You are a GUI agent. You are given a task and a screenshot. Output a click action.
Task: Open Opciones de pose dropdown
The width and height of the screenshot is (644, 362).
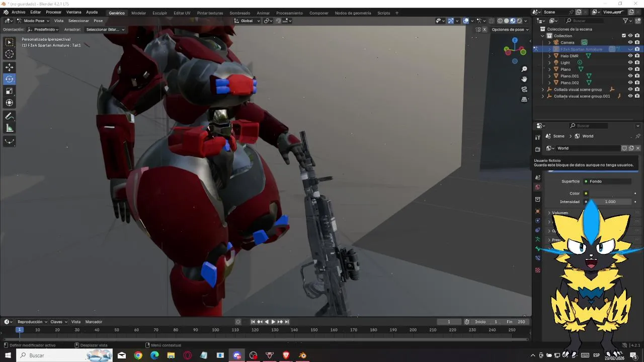coord(510,29)
